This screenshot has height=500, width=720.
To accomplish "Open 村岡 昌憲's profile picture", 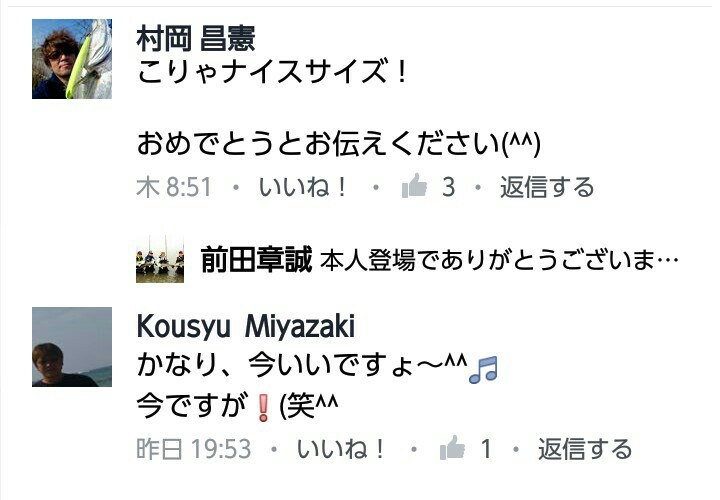I will tap(72, 59).
